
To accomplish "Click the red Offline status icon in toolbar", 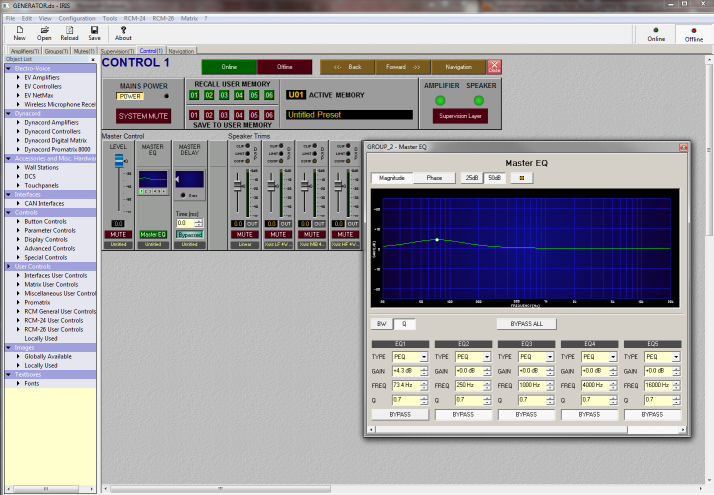I will pos(694,31).
